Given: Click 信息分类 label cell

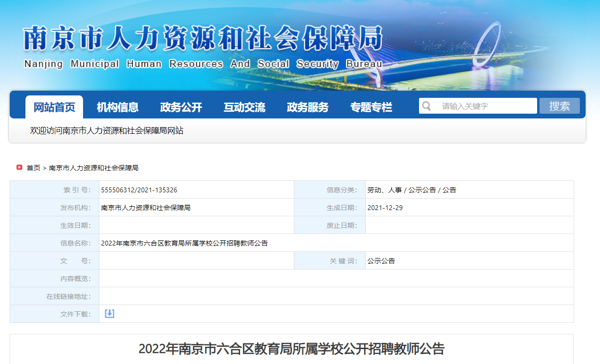Looking at the screenshot, I should (x=330, y=190).
